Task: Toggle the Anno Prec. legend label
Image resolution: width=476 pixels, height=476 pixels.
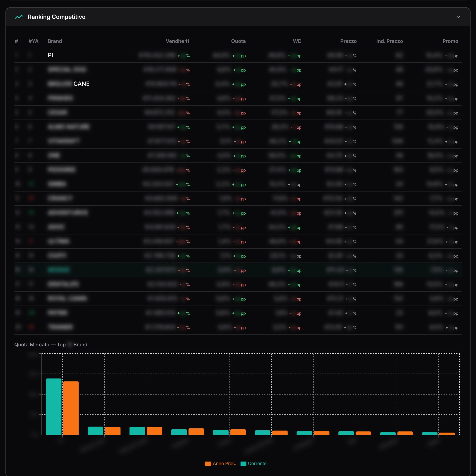Action: click(x=224, y=463)
